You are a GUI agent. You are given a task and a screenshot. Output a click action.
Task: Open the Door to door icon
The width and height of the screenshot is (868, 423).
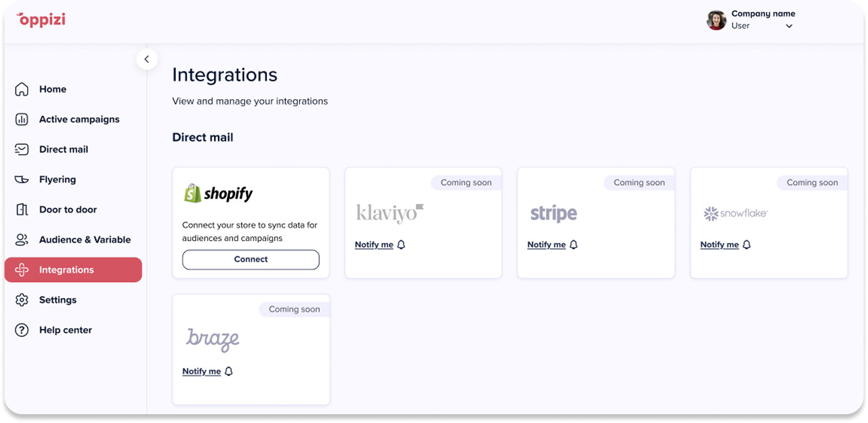21,209
